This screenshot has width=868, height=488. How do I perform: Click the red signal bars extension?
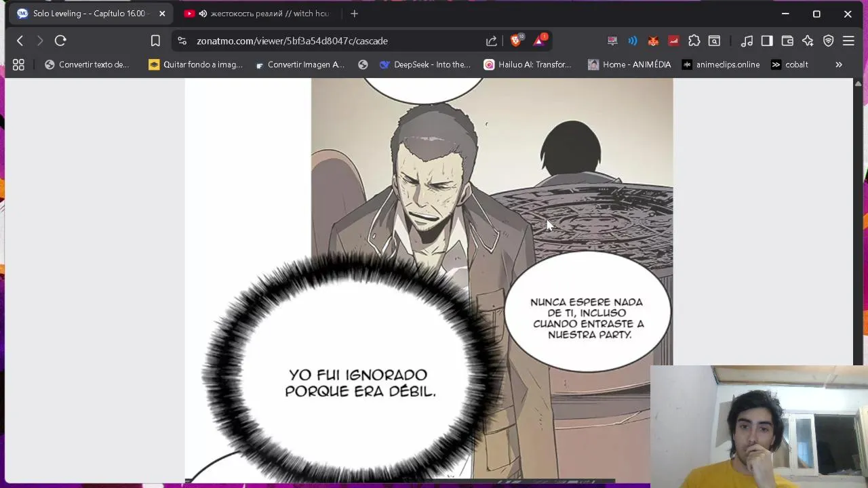click(673, 41)
